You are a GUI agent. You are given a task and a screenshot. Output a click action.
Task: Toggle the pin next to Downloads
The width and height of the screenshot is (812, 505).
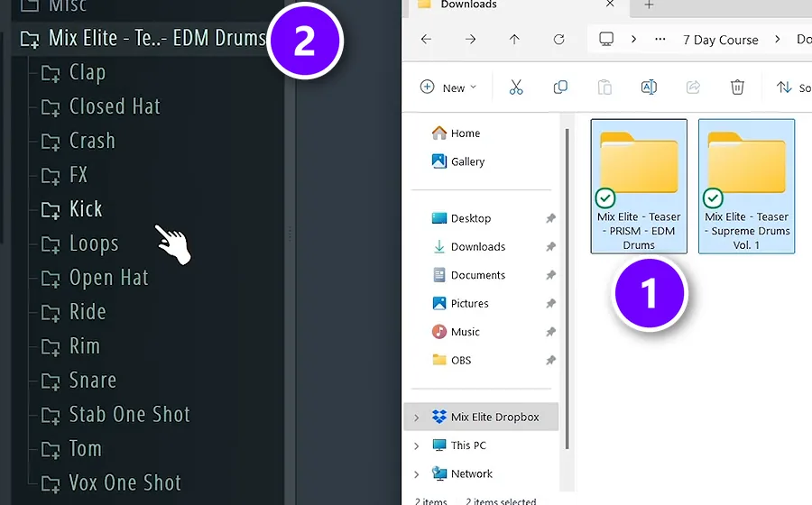[550, 247]
